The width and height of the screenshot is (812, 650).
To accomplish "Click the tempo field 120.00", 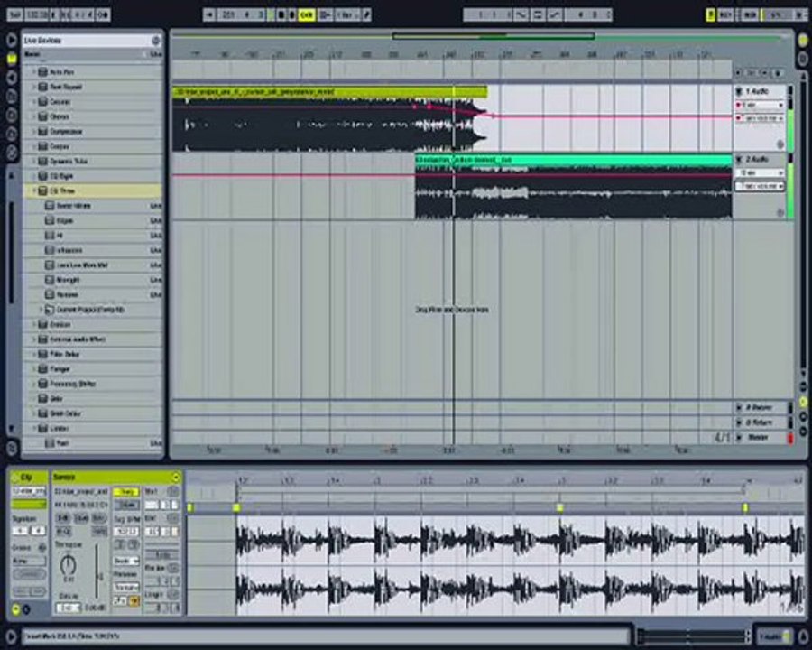I will click(36, 15).
